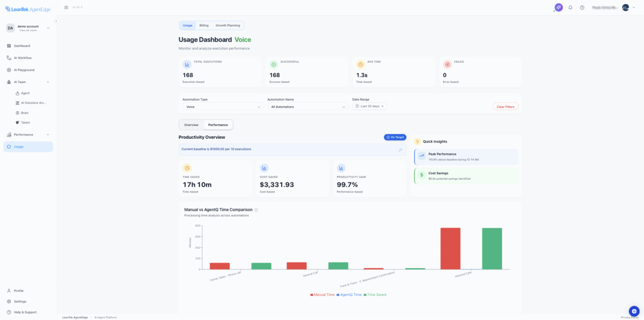Toggle AgentQ Time series in legend

tap(350, 295)
